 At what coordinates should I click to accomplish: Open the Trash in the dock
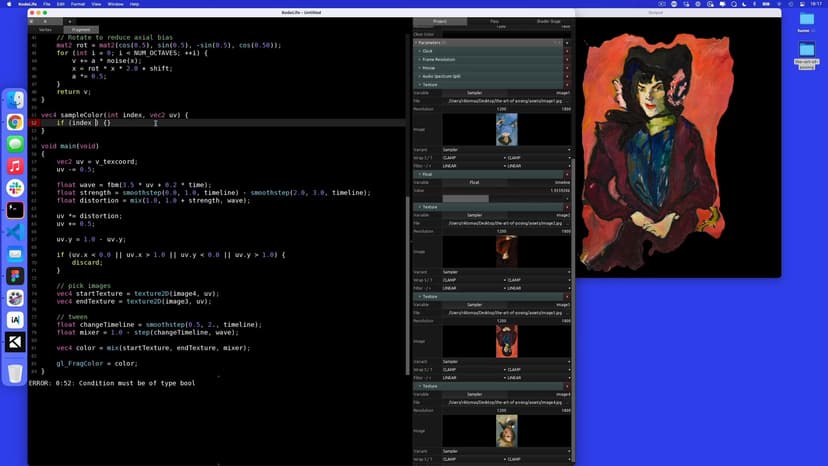pos(15,373)
